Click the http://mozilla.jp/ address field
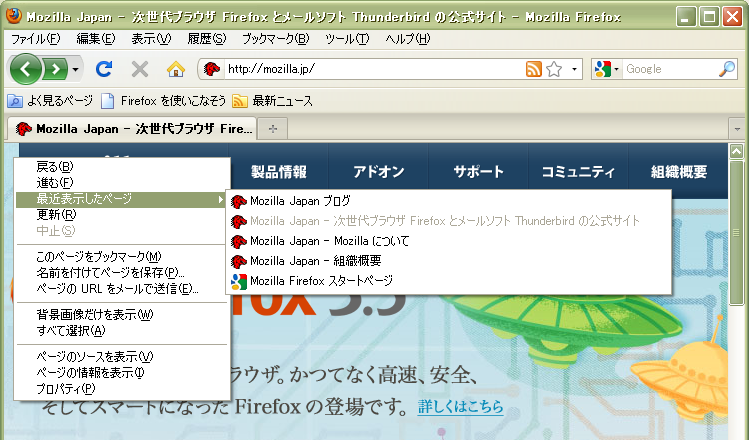Screen dimensions: 749x440 [373, 69]
